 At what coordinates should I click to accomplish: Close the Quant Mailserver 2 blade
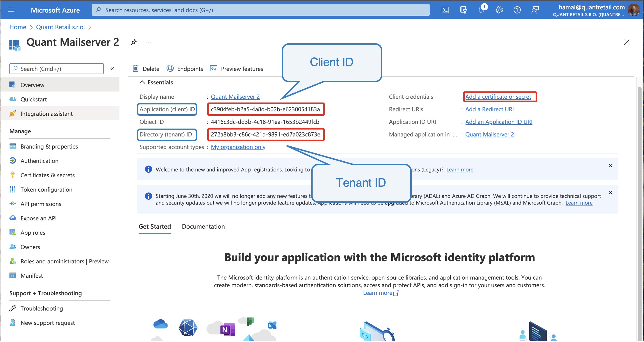[627, 42]
